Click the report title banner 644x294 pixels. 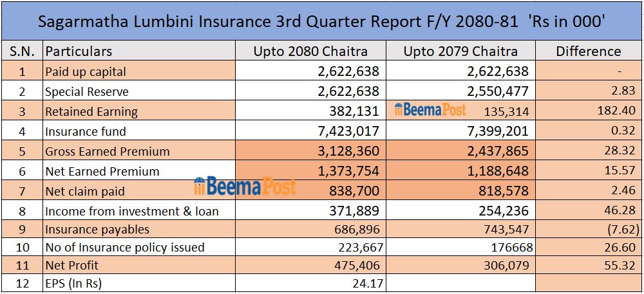coord(321,21)
